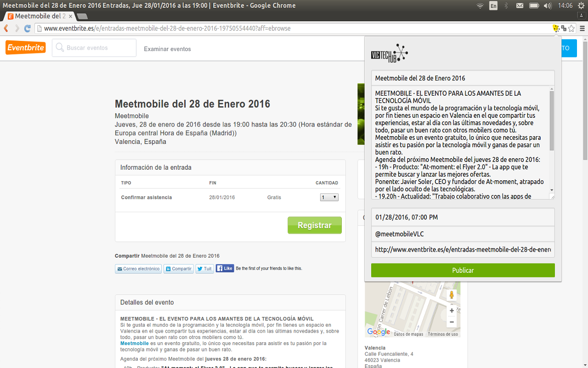Click the popup date field 01/28/2016, 07:00 PM

pyautogui.click(x=463, y=217)
